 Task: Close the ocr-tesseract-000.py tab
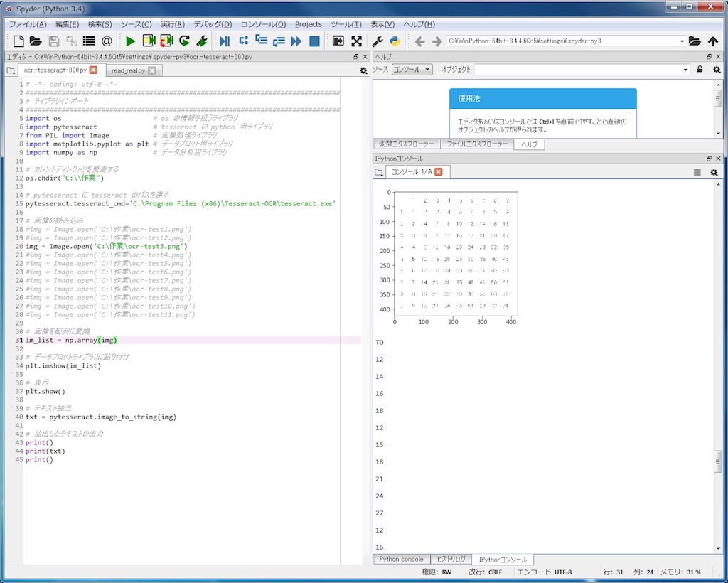93,70
